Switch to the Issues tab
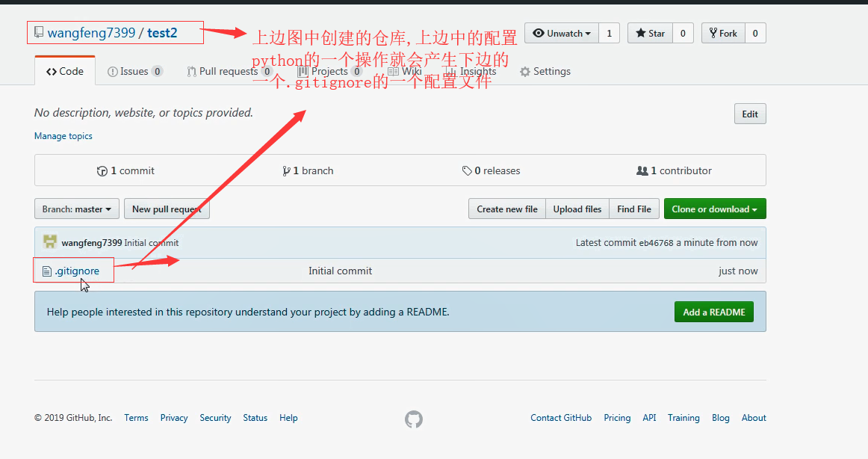Image resolution: width=868 pixels, height=459 pixels. 134,71
